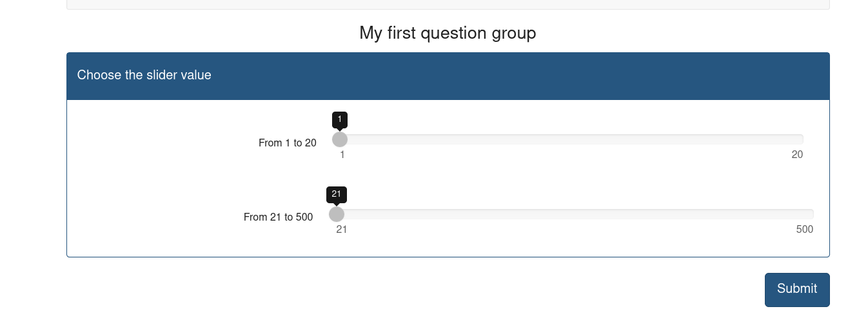868x329 pixels.
Task: Select the 'From 1 to 20' label text
Action: coord(288,143)
